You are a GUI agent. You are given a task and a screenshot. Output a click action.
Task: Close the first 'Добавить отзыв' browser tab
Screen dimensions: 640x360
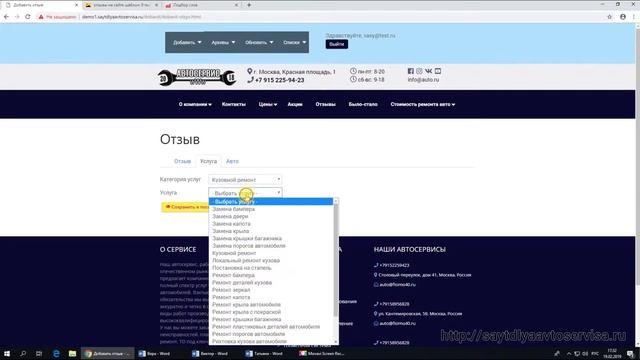(x=76, y=5)
